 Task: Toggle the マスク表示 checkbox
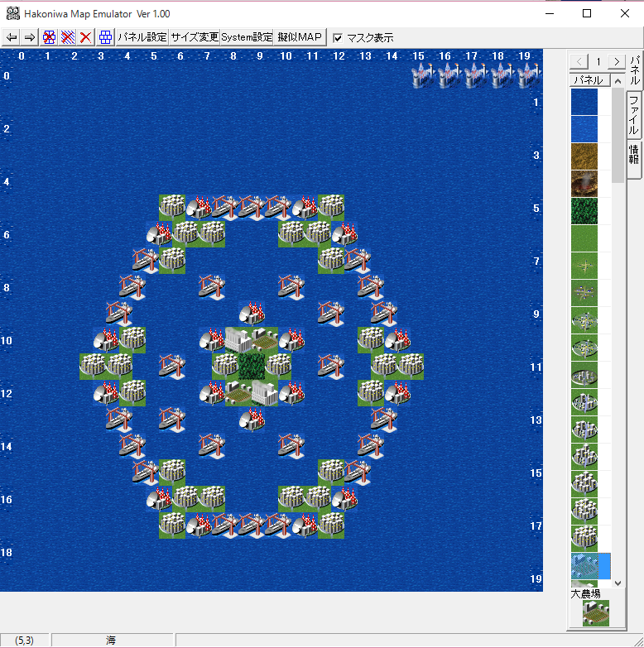[x=338, y=38]
